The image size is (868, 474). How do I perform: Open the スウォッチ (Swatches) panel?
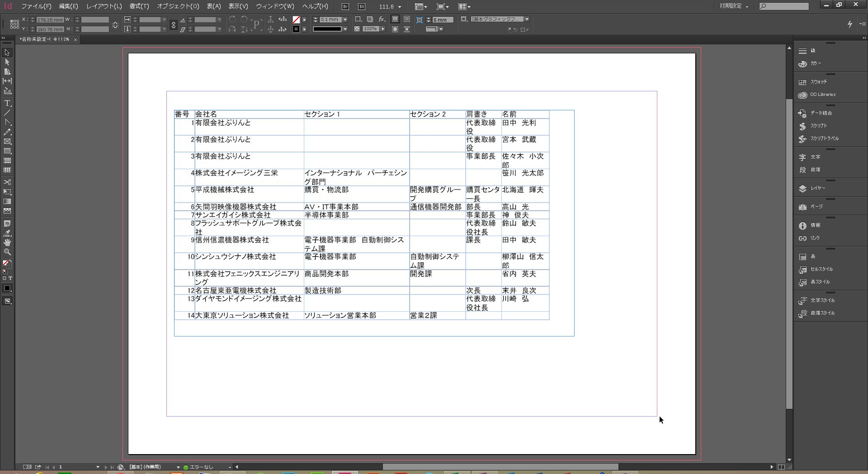tap(812, 82)
